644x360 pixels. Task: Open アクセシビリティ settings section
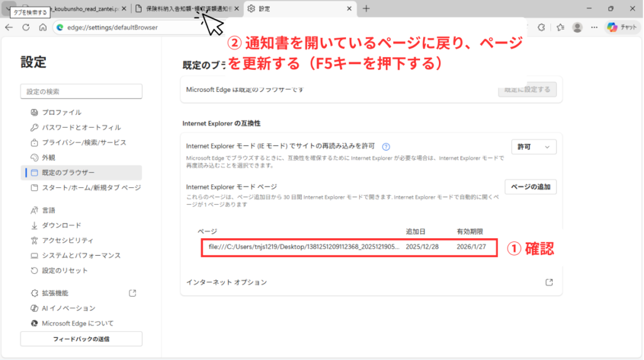coord(81,241)
